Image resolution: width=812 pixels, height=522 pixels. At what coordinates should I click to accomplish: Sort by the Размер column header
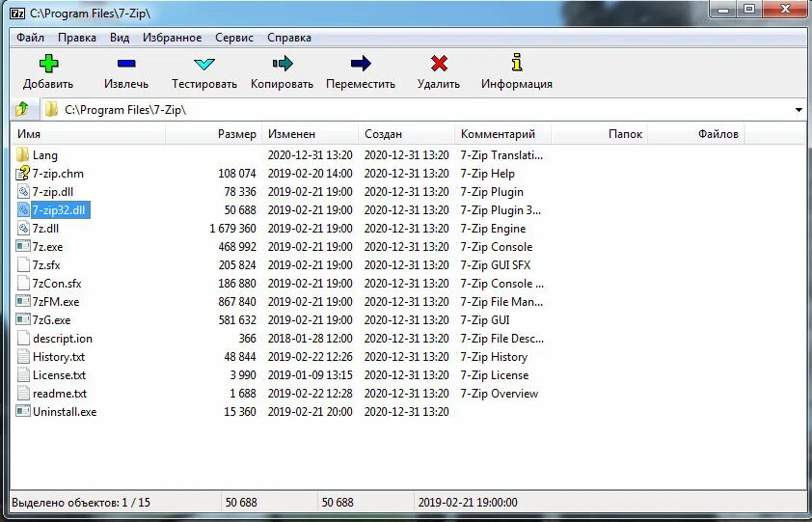point(213,134)
